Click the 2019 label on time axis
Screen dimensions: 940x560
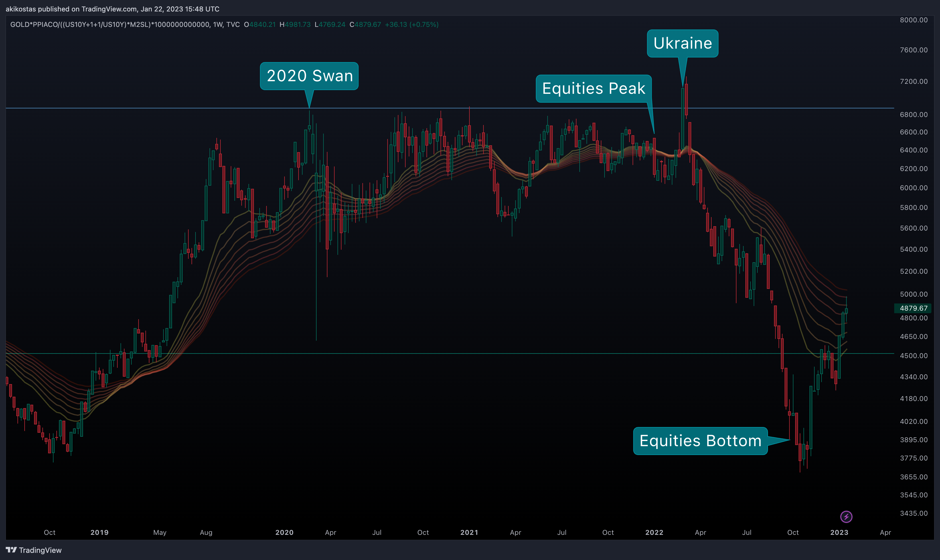pyautogui.click(x=99, y=533)
